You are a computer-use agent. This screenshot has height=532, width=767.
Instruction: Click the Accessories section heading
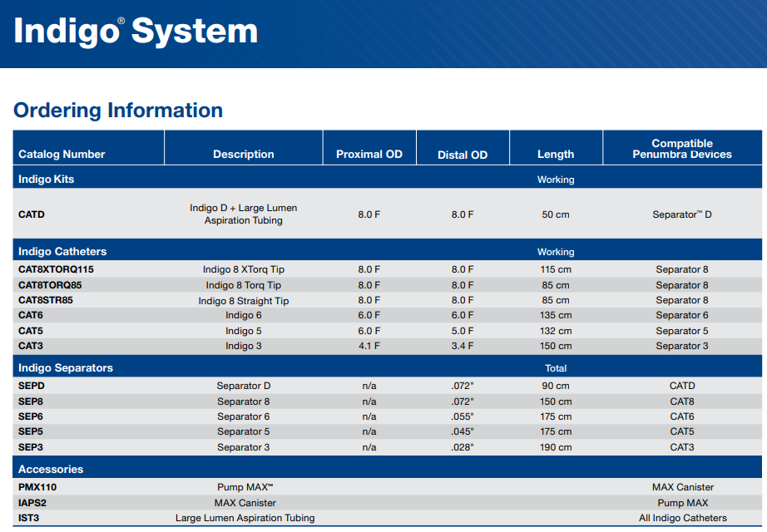(x=51, y=469)
